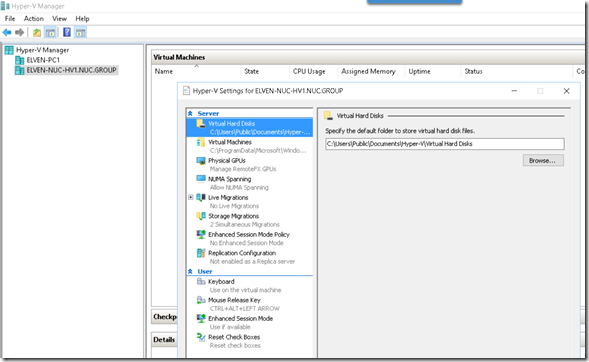The width and height of the screenshot is (589, 362).
Task: Open the Help menu
Action: (82, 18)
